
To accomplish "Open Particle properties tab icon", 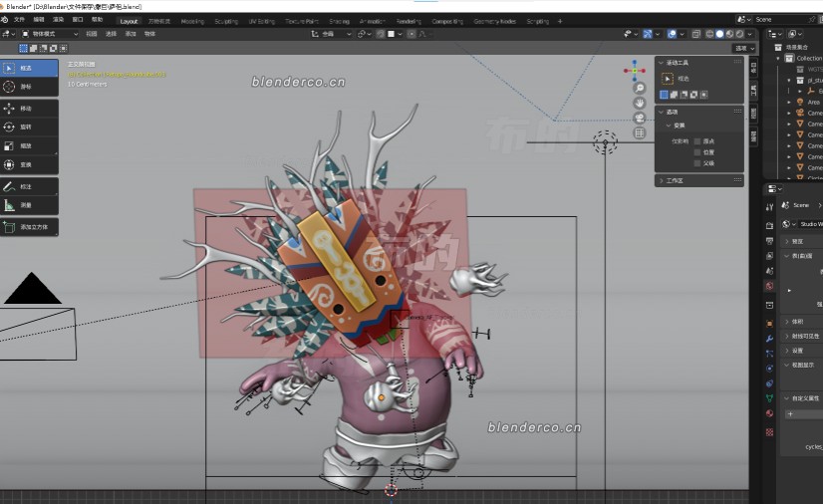I will (769, 354).
